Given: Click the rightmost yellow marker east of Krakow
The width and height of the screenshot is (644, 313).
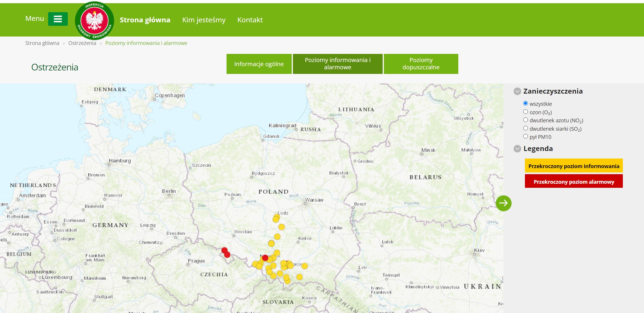Looking at the screenshot, I should point(304,266).
